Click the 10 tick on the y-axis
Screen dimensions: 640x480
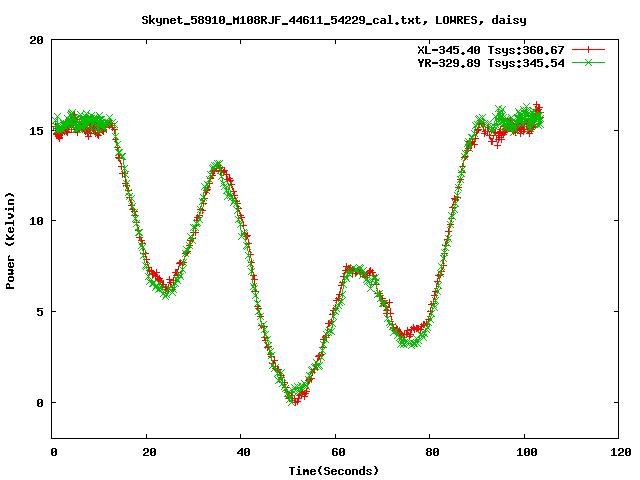[x=36, y=221]
